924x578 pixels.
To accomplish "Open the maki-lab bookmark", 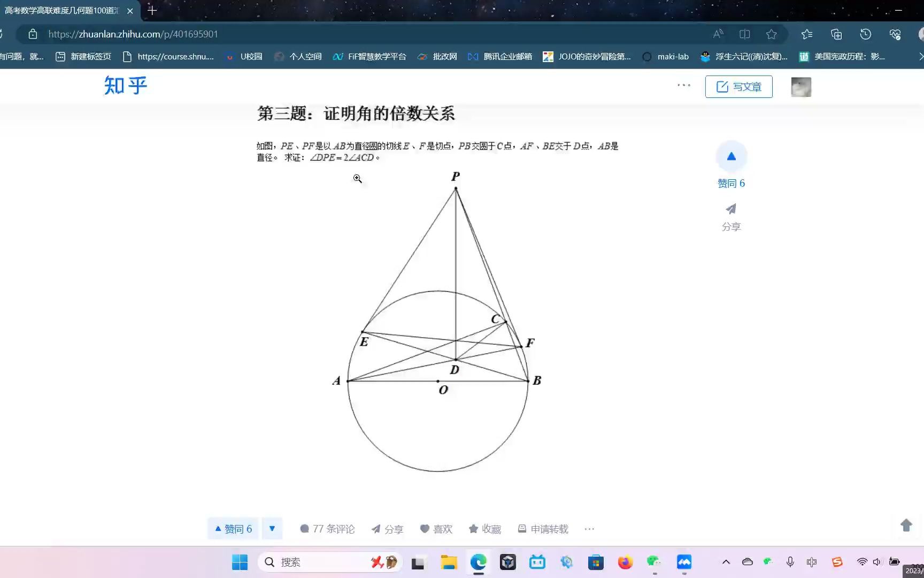I will tap(665, 57).
